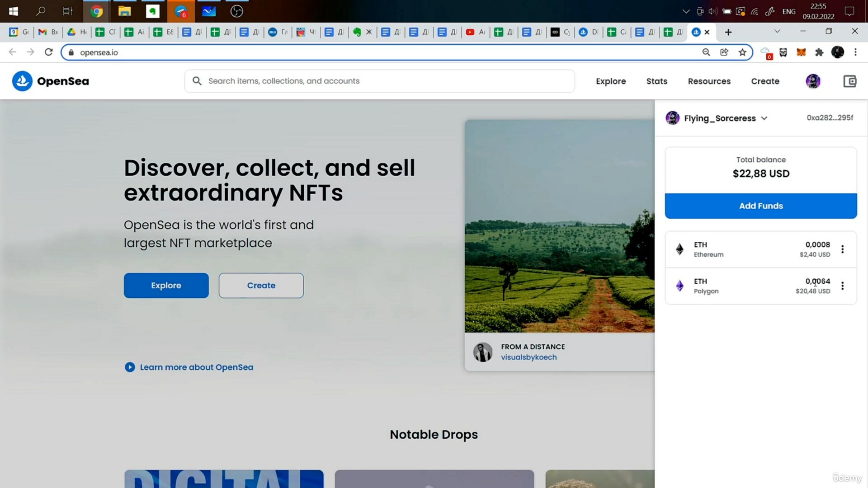
Task: Open the Chrome extensions puzzle icon
Action: [819, 52]
